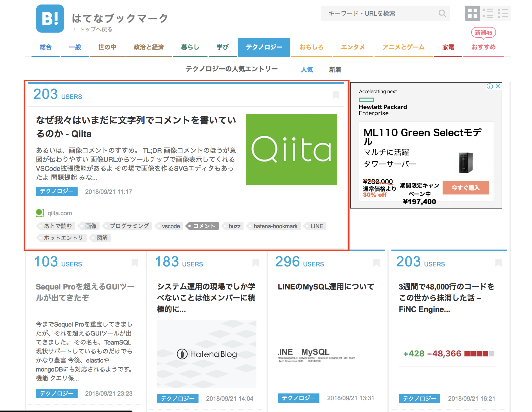Toggle bookmark on the 296 users LINE MySQL entry
532x412 pixels.
pos(377,262)
